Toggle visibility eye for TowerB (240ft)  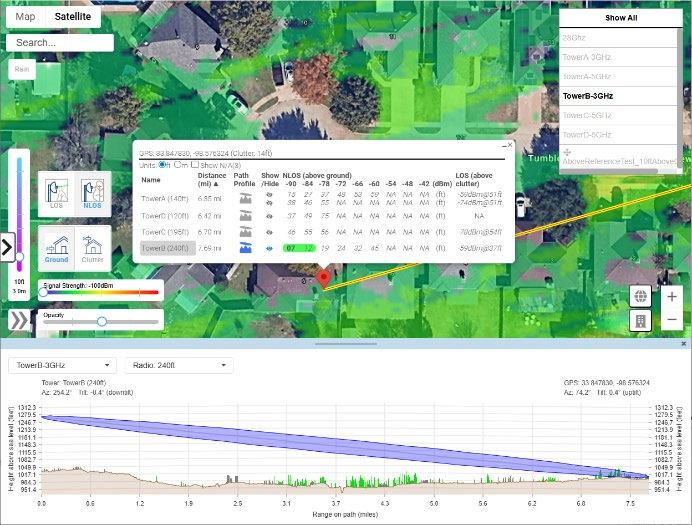coord(270,247)
